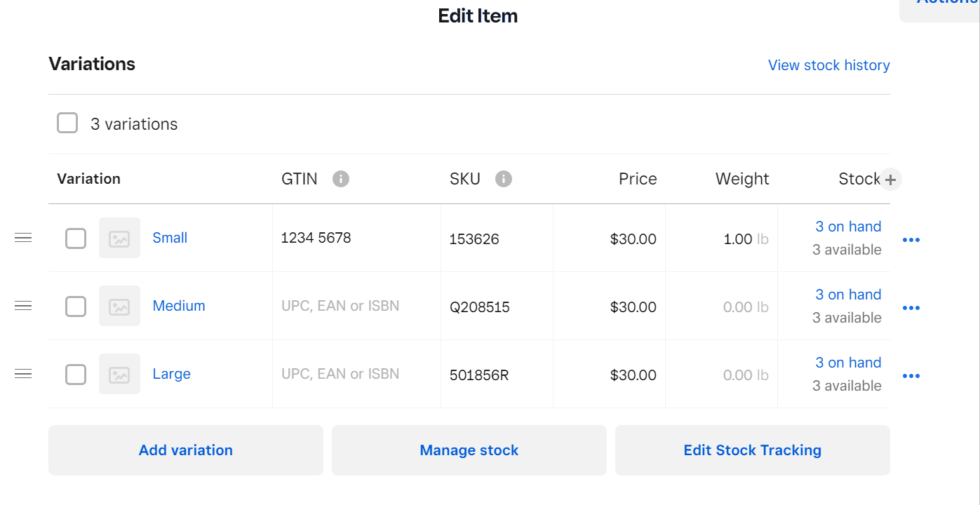Viewport: 980px width, 505px height.
Task: Click the 'Weight' column header
Action: click(742, 179)
